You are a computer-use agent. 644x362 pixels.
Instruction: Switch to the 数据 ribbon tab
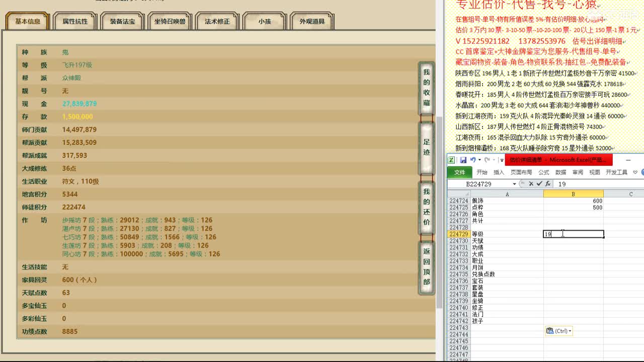tap(560, 172)
